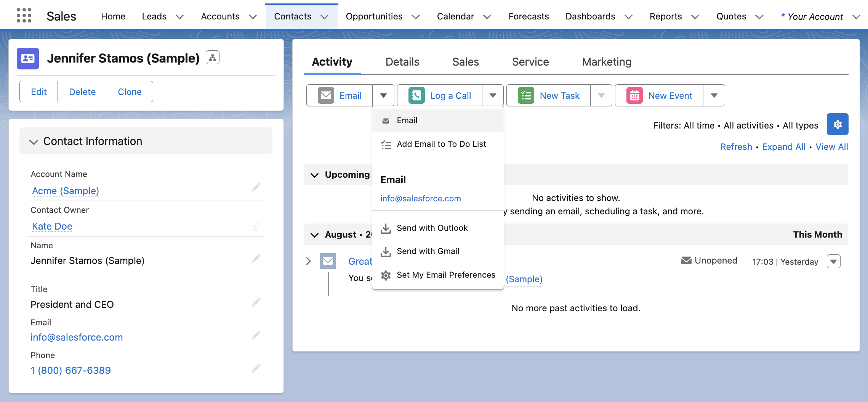Click the New Event calendar icon

634,95
